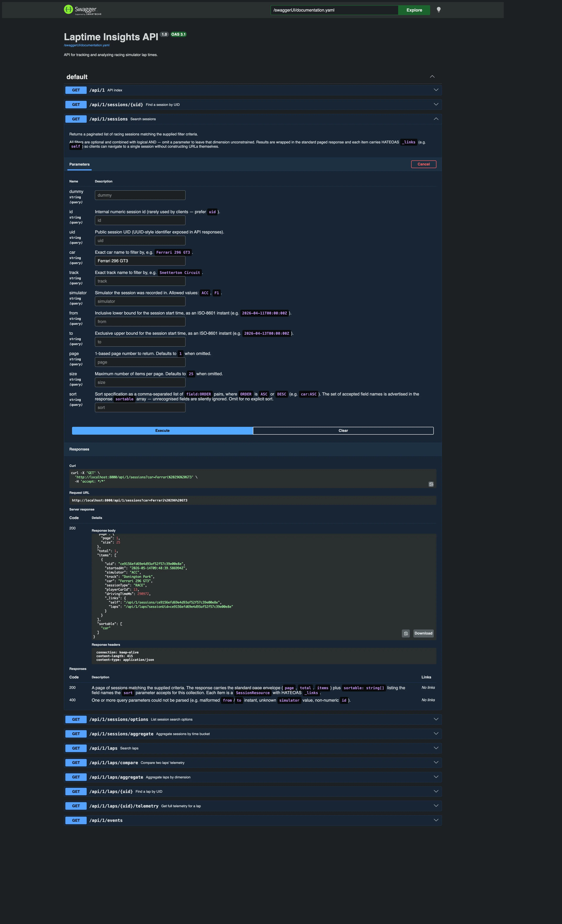Download the response body

[x=423, y=633]
